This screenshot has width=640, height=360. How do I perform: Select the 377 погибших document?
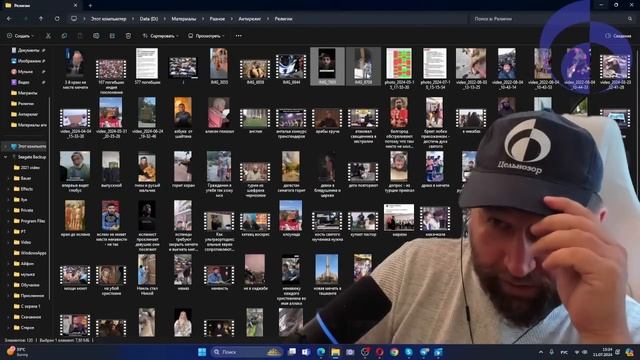click(x=147, y=66)
